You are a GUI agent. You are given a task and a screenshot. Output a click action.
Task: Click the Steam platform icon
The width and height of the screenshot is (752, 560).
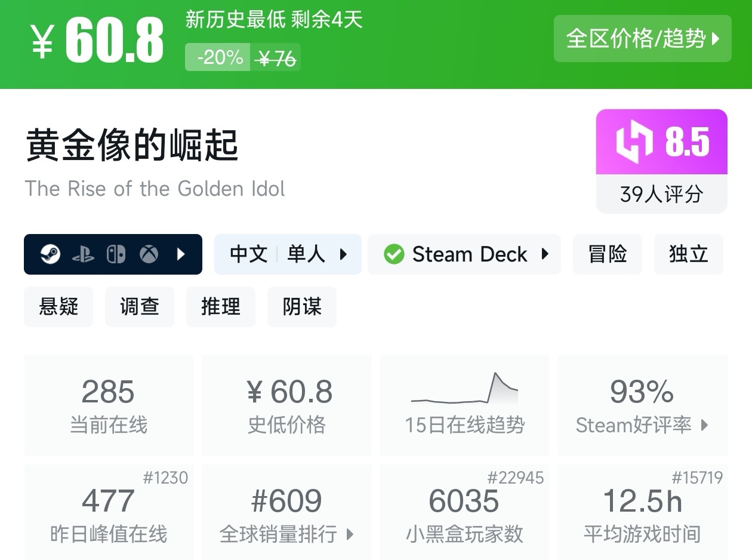click(50, 255)
